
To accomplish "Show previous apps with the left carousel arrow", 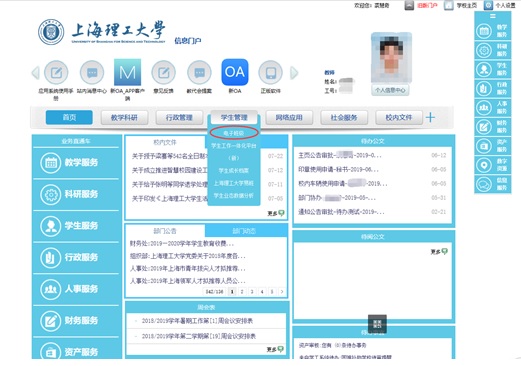I will tap(35, 73).
